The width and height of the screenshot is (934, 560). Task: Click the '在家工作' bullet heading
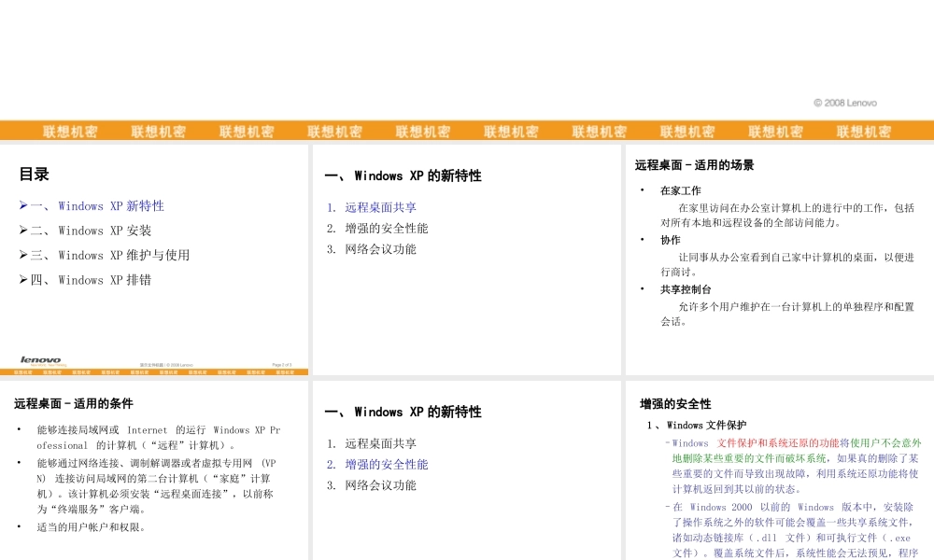coord(680,190)
